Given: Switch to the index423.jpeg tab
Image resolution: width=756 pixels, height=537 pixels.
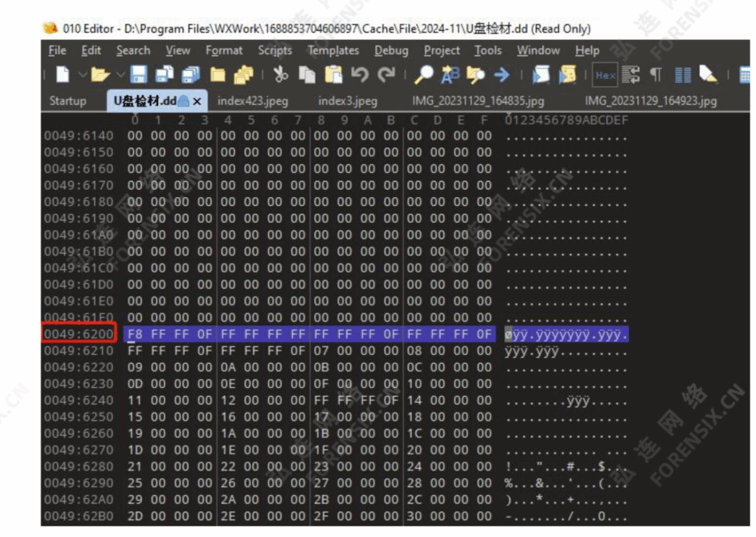Looking at the screenshot, I should point(252,100).
